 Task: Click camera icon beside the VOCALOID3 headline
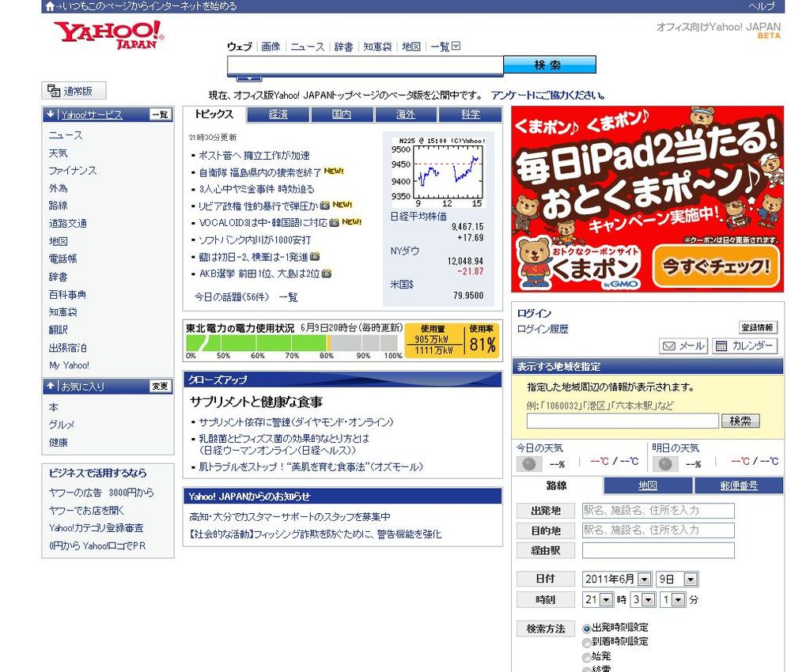[x=334, y=222]
